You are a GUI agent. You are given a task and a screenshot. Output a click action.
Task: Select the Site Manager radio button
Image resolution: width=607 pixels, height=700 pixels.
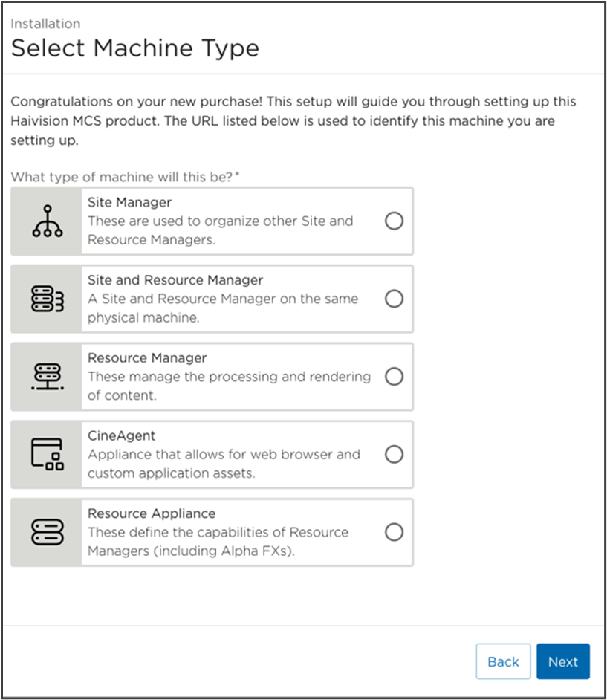click(394, 221)
